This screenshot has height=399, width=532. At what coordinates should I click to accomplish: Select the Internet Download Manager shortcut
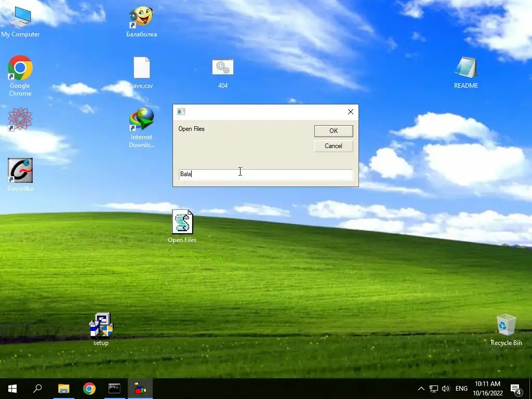pyautogui.click(x=141, y=128)
